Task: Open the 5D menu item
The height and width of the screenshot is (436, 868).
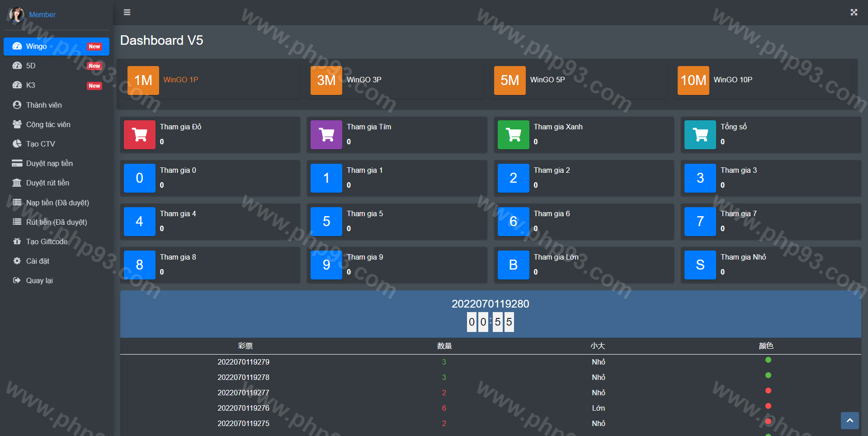Action: [x=31, y=66]
